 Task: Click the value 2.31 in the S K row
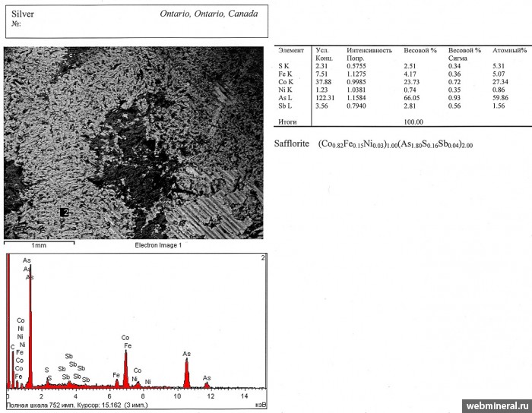321,66
